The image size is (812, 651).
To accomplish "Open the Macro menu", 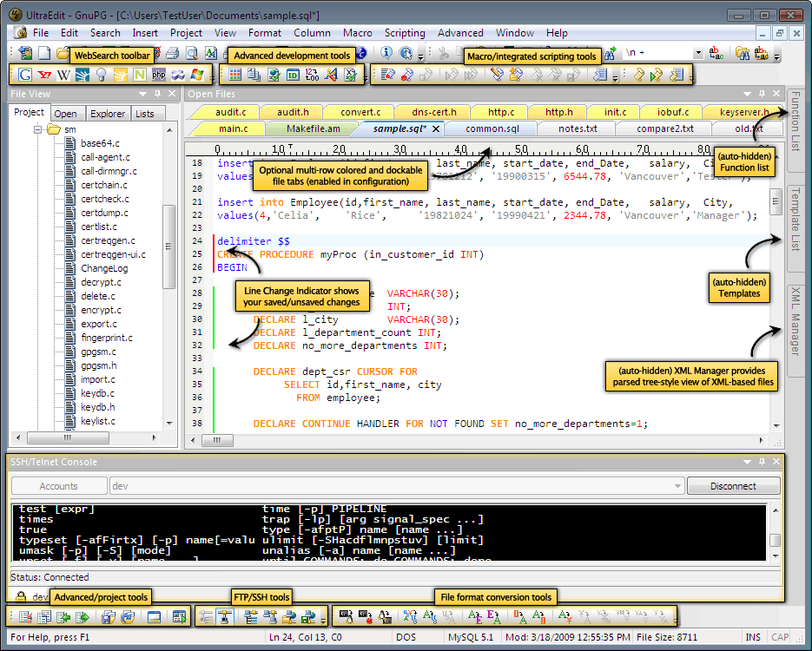I will pos(357,33).
